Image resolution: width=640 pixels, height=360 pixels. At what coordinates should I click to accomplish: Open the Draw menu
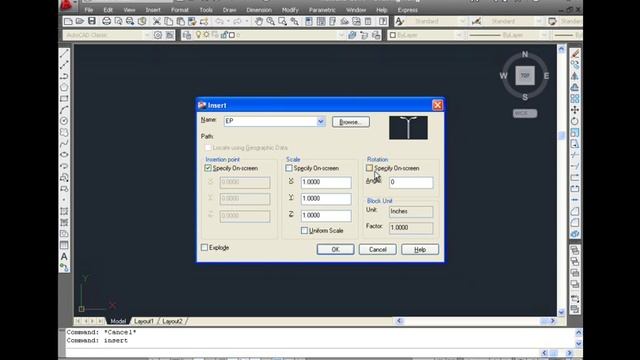229,10
